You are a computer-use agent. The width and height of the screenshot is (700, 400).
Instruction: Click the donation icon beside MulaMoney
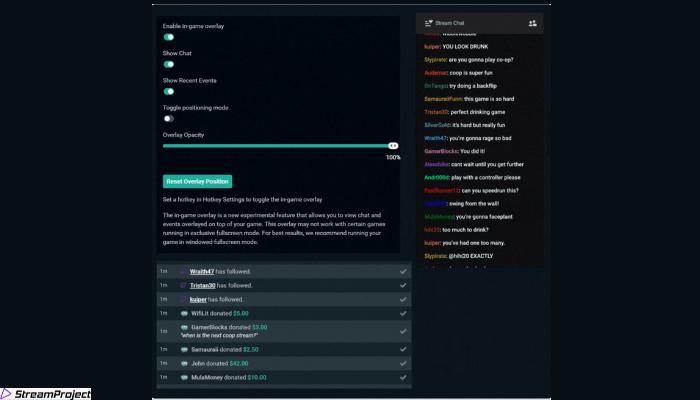184,377
